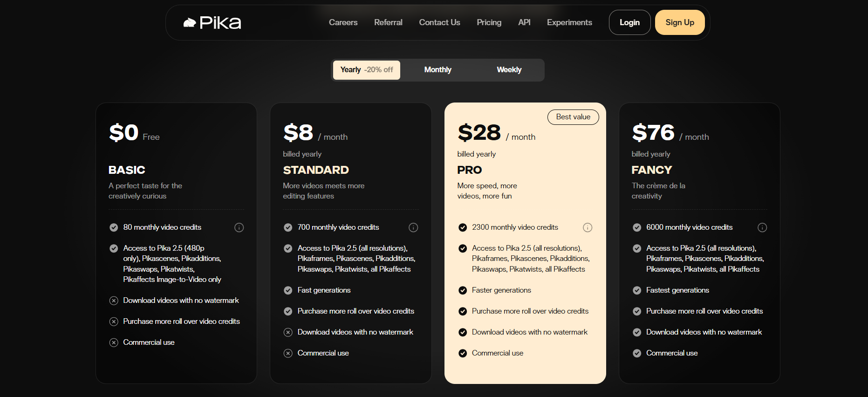Click checkmark icon beside Fast generations
The image size is (868, 397).
(x=288, y=290)
